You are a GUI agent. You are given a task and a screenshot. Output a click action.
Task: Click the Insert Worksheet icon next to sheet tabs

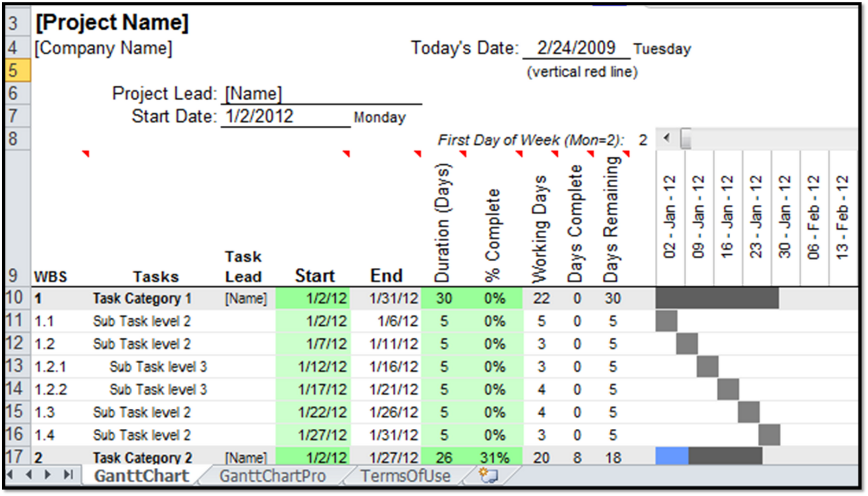487,475
